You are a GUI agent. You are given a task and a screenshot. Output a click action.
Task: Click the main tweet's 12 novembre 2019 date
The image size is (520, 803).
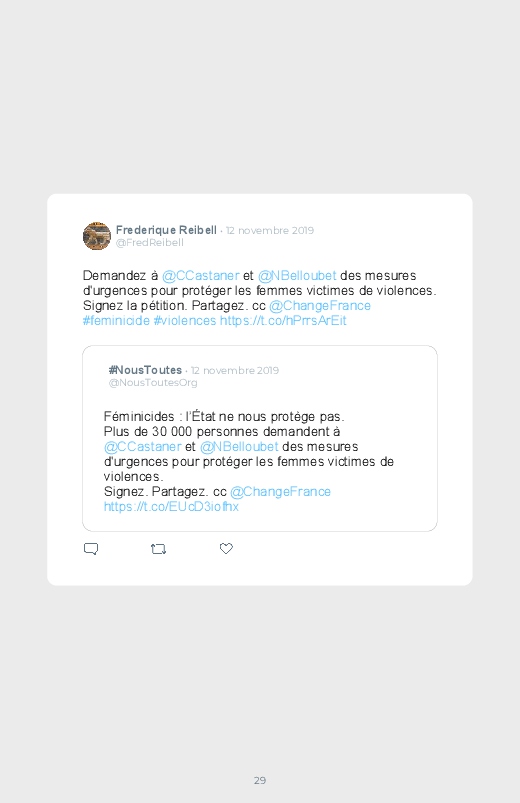[269, 230]
